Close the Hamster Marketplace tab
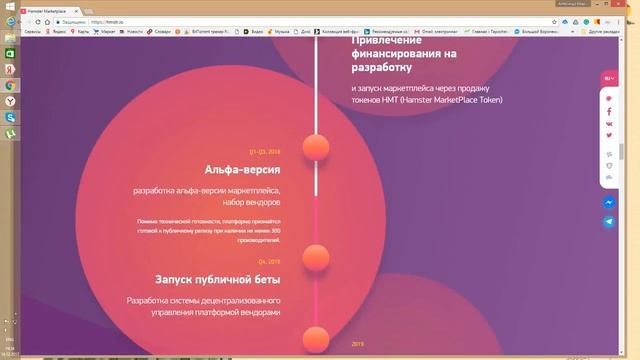Screen dimensions: 640x360 76,11
